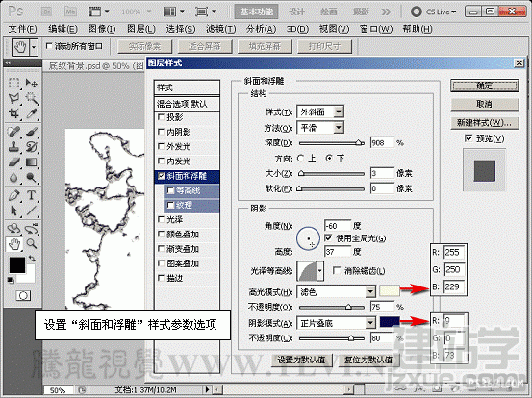Select the Eyedropper tool

click(x=31, y=113)
